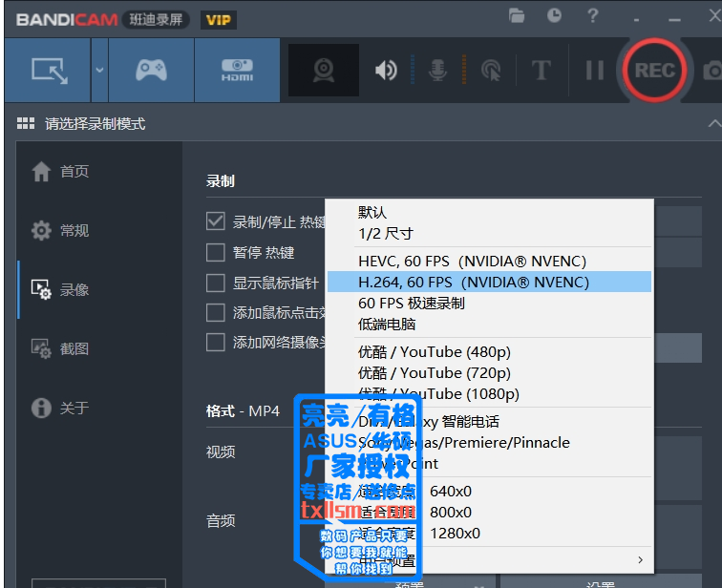Open the 录像 video settings tab
This screenshot has height=588, width=722.
pos(60,289)
